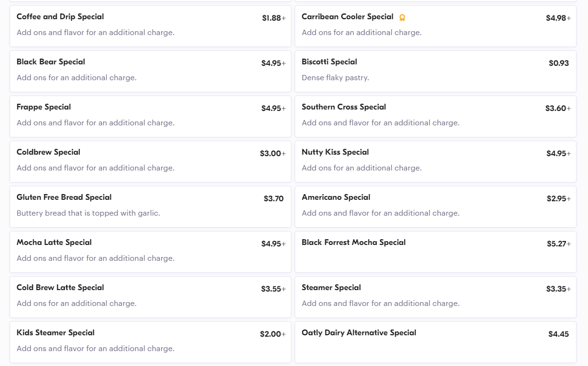Open the Carribean Cooler Special title
The height and width of the screenshot is (366, 588).
click(x=347, y=17)
